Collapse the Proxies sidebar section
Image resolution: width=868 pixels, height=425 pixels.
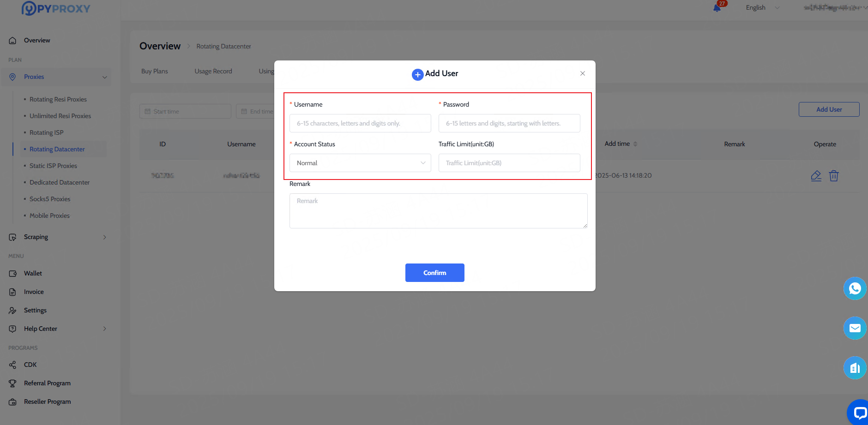click(104, 77)
